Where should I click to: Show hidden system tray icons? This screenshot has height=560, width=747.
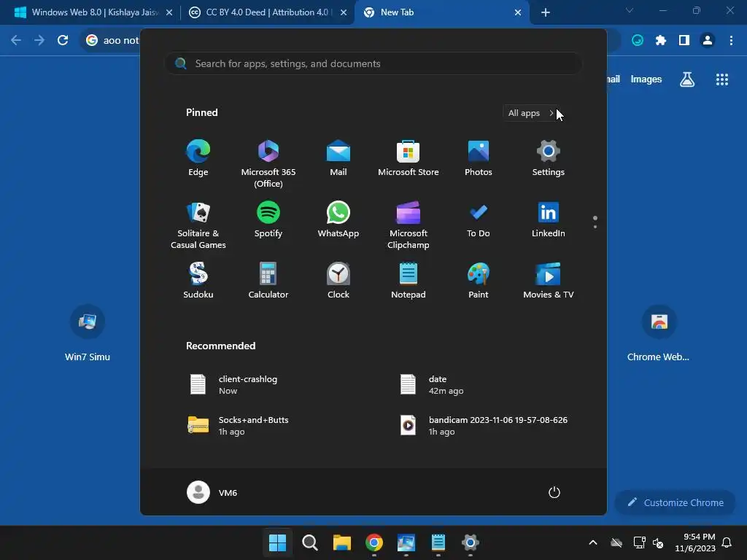(592, 542)
